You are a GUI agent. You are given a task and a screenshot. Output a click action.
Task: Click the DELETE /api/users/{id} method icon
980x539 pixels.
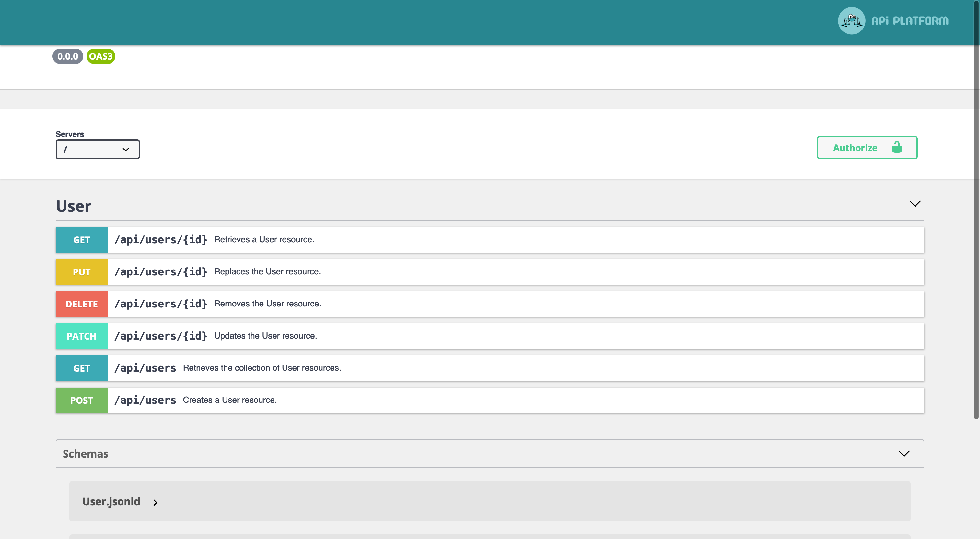tap(81, 303)
